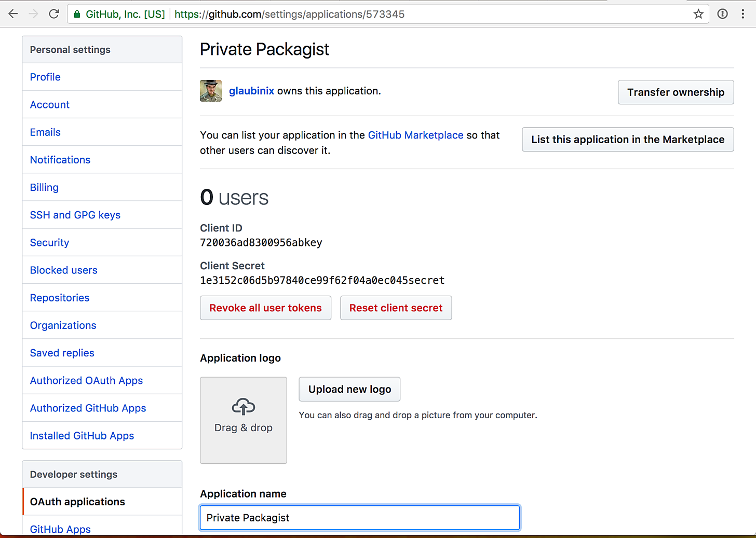This screenshot has width=756, height=538.
Task: Open Chrome three-dot menu
Action: [x=743, y=14]
